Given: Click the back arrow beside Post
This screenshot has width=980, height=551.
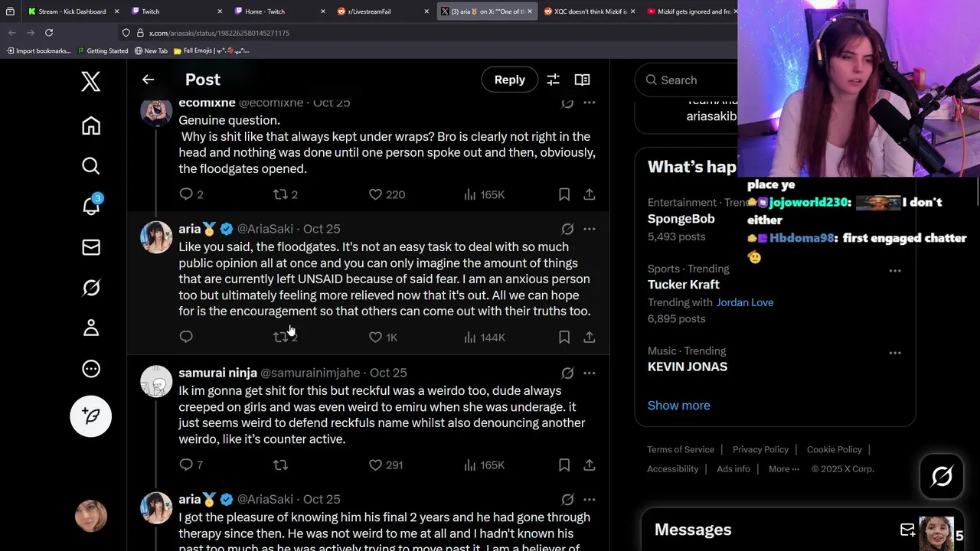Looking at the screenshot, I should tap(149, 80).
